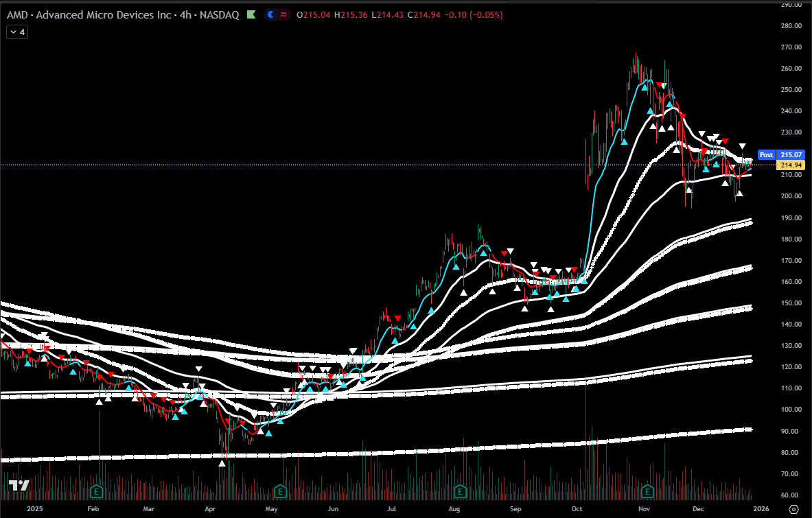Image resolution: width=812 pixels, height=518 pixels.
Task: Click the Sep time axis label
Action: (x=515, y=508)
